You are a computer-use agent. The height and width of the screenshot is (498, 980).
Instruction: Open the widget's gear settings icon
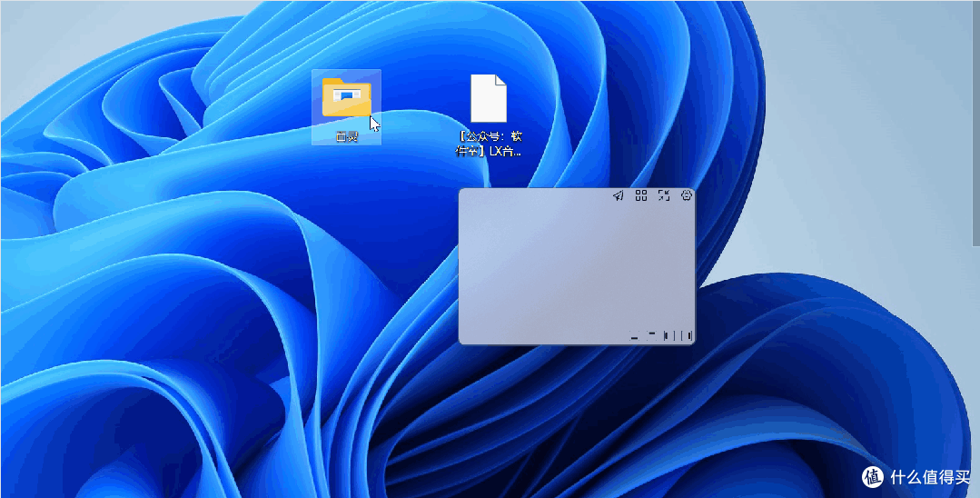[x=687, y=195]
